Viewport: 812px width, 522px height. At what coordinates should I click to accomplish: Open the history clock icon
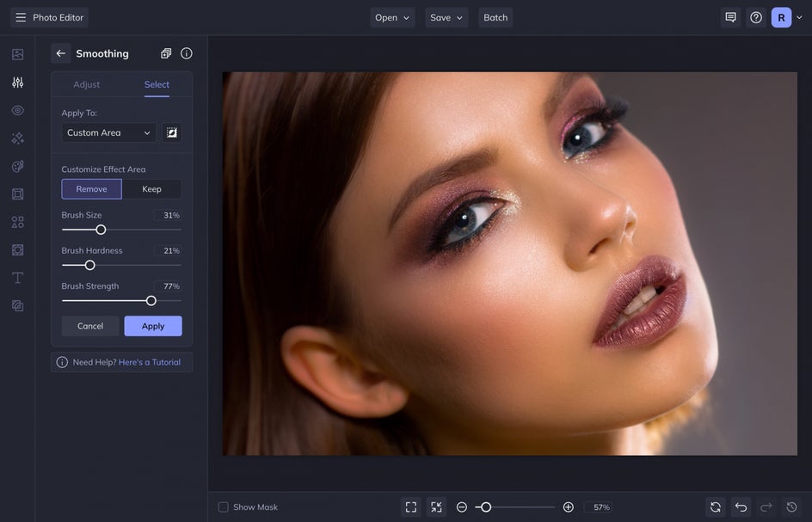791,507
